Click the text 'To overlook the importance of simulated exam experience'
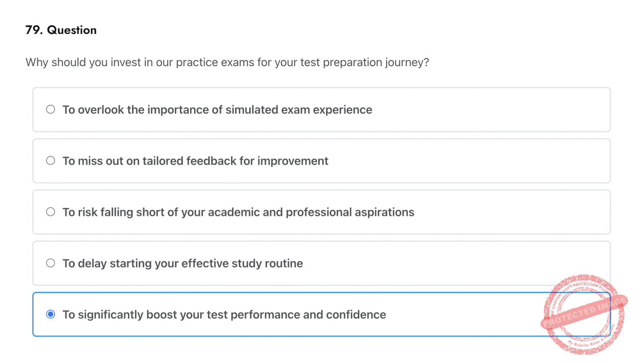The height and width of the screenshot is (363, 644). pos(217,110)
